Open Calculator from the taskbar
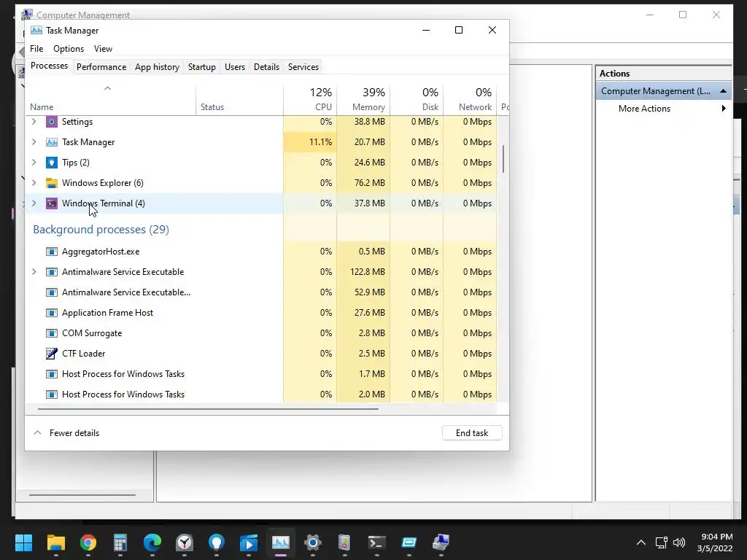This screenshot has width=747, height=560. coord(120,542)
